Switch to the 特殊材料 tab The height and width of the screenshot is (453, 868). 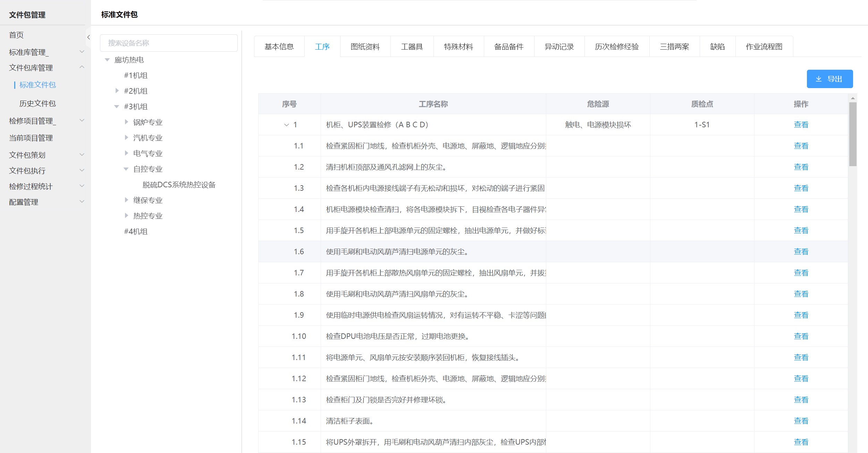(x=458, y=46)
